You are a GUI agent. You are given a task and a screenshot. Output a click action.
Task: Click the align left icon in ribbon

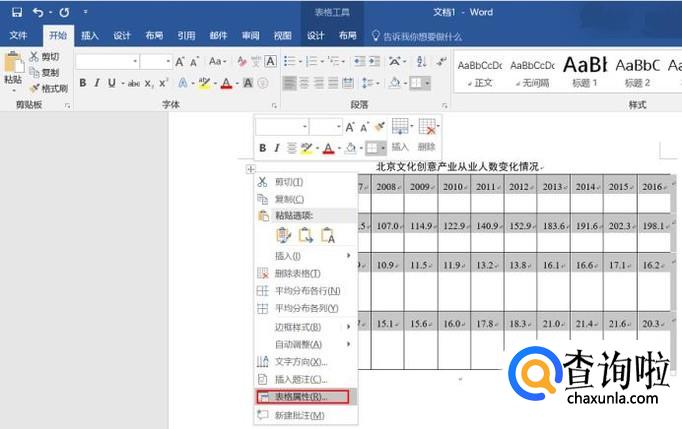(290, 83)
